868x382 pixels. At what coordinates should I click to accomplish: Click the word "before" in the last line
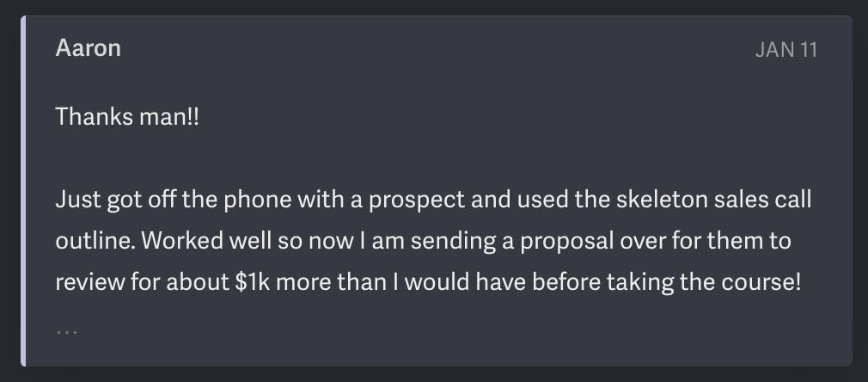click(x=566, y=282)
